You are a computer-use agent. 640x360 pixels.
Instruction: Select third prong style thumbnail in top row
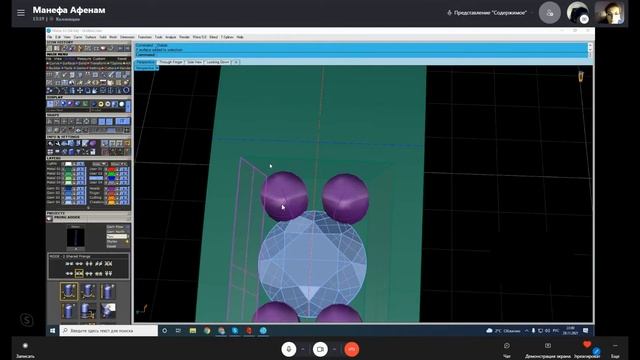click(x=108, y=291)
